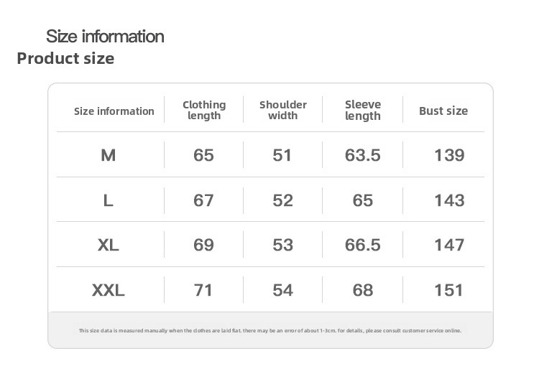This screenshot has height=392, width=539.
Task: Click the 53 shoulder width cell
Action: (283, 245)
